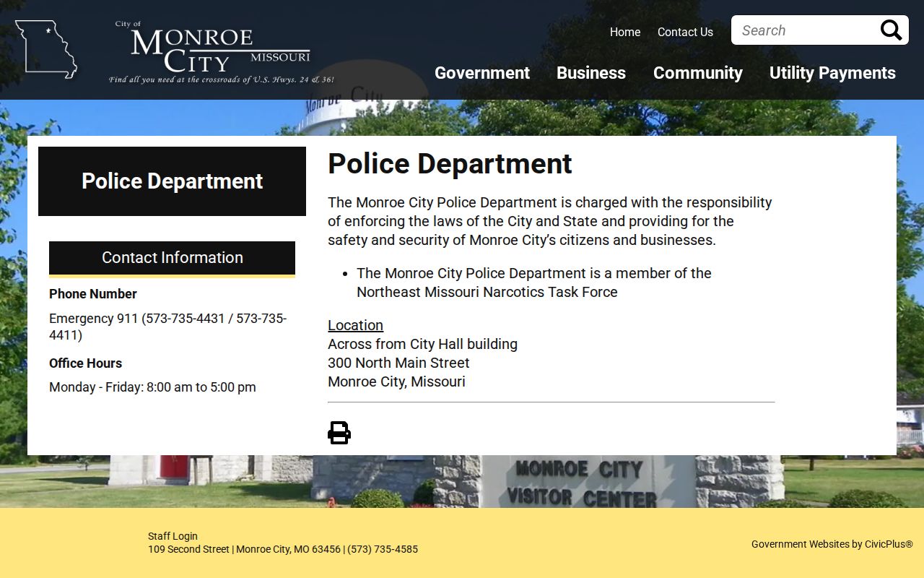Click the 'Monroe City, Missouri' location line
This screenshot has height=578, width=924.
point(396,381)
